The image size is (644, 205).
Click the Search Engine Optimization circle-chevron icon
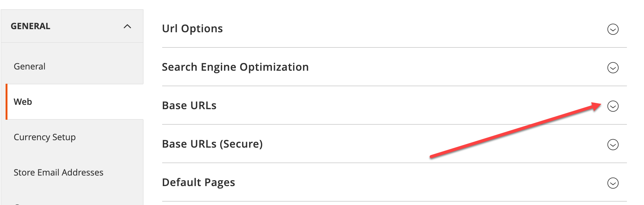[613, 68]
